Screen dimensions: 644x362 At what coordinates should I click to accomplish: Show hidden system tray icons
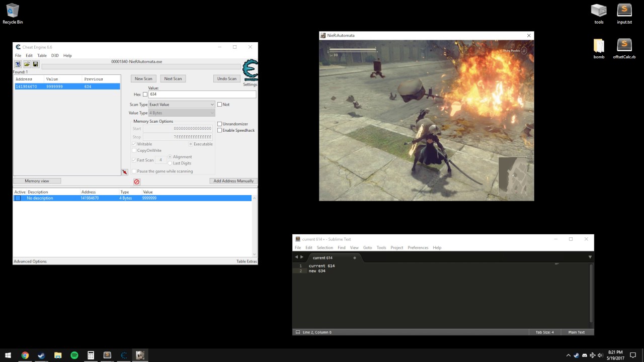pos(569,355)
